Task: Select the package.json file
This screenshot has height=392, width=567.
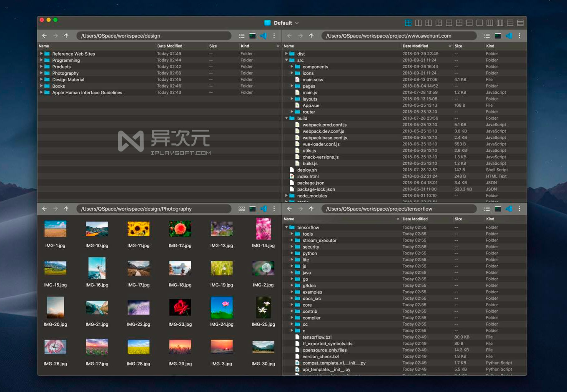Action: (x=311, y=183)
